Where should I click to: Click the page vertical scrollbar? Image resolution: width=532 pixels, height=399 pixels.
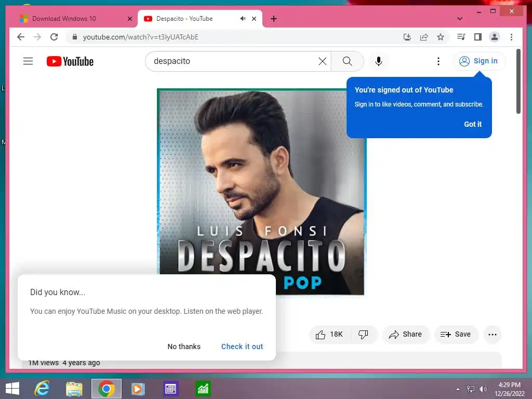pyautogui.click(x=518, y=82)
